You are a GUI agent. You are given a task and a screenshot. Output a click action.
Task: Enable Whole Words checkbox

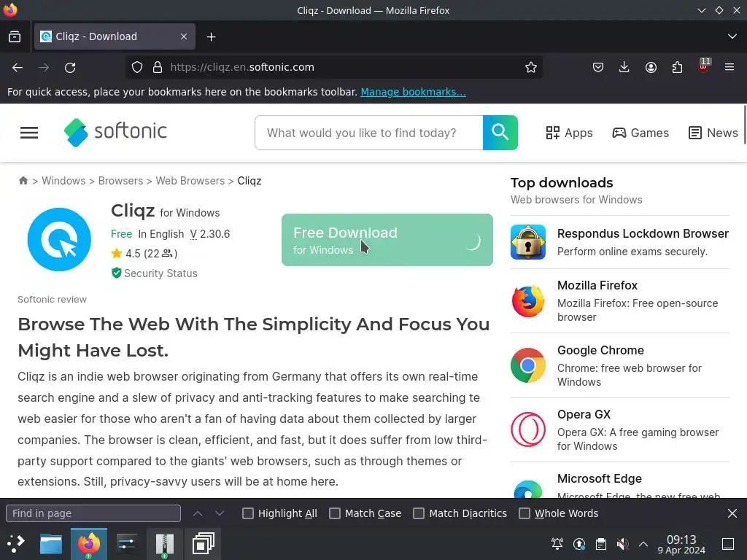(525, 513)
